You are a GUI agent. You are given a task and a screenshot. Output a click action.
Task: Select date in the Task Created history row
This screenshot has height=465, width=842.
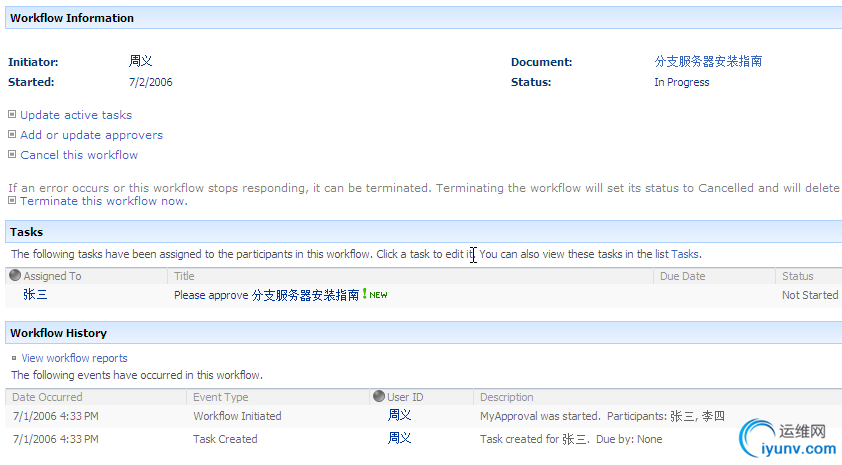click(x=55, y=439)
